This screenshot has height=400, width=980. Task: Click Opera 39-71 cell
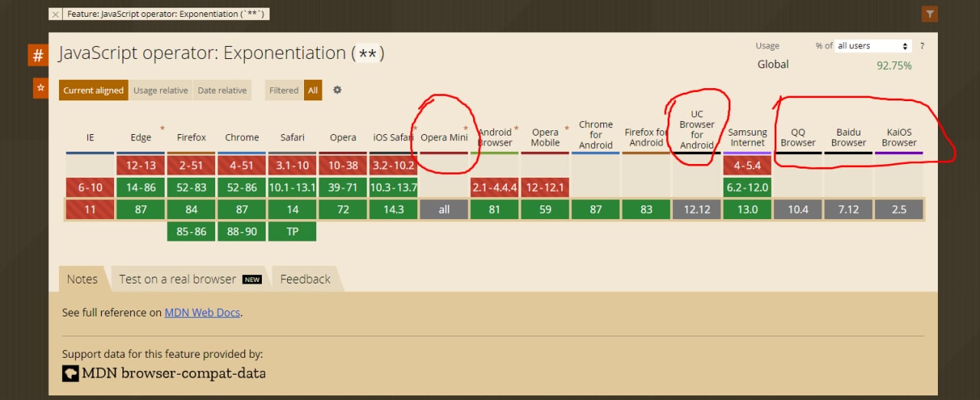(343, 188)
